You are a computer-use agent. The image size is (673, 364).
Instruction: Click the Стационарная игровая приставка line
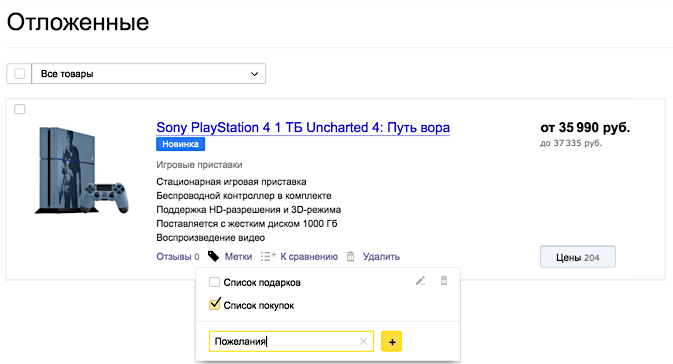tap(231, 182)
